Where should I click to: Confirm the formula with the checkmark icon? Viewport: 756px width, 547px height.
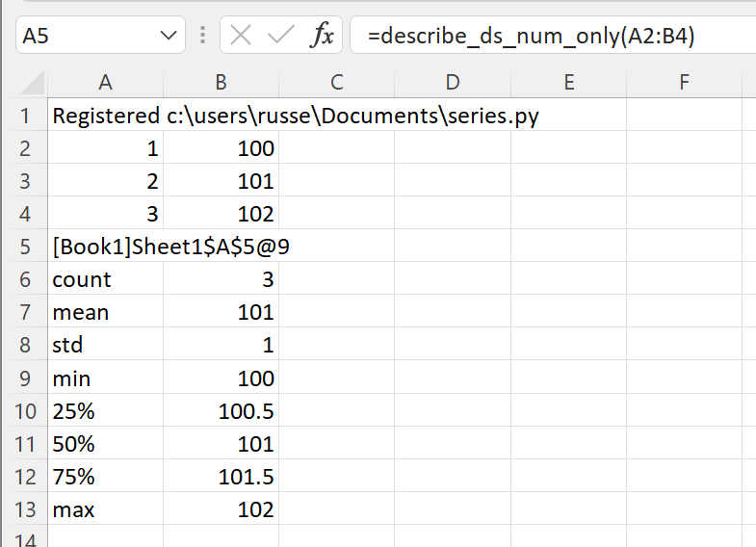point(281,36)
